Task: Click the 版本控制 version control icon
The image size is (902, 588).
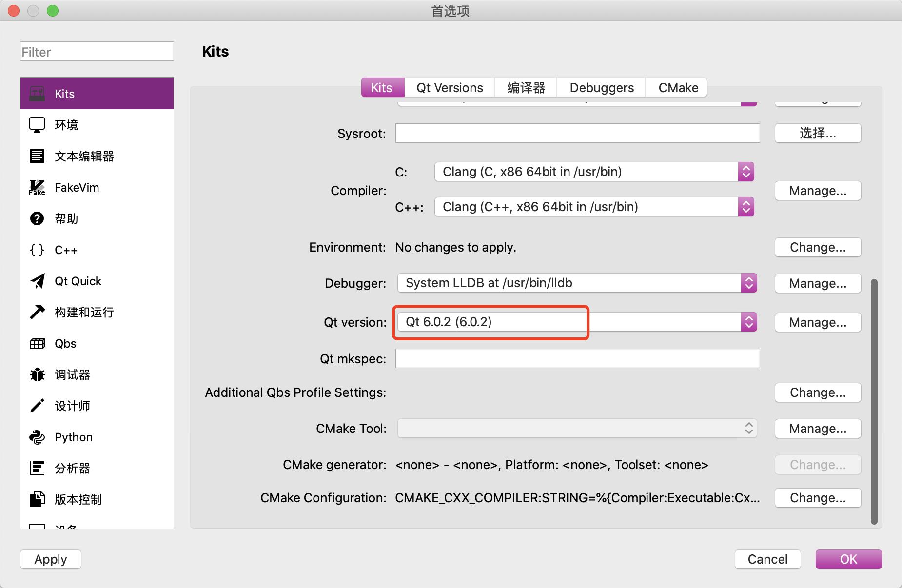Action: click(37, 499)
